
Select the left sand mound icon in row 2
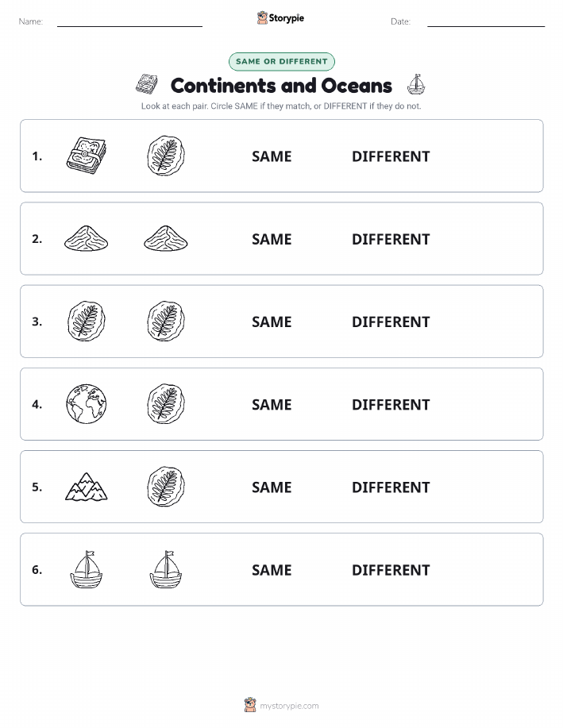(x=87, y=239)
